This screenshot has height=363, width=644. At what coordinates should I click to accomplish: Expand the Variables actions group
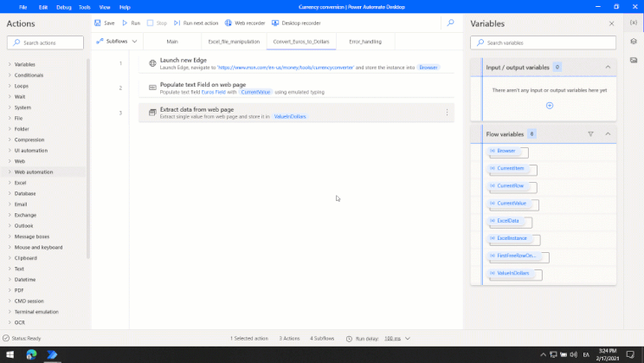pyautogui.click(x=10, y=64)
